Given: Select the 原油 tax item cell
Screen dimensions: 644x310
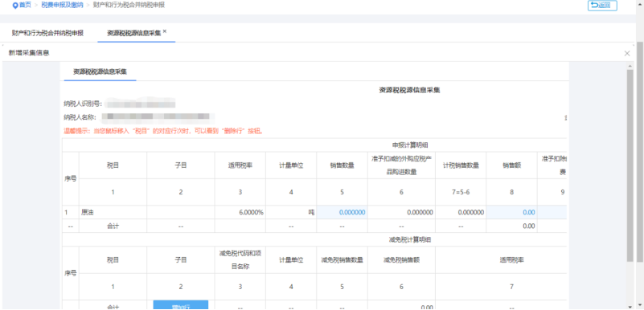Looking at the screenshot, I should click(x=113, y=212).
